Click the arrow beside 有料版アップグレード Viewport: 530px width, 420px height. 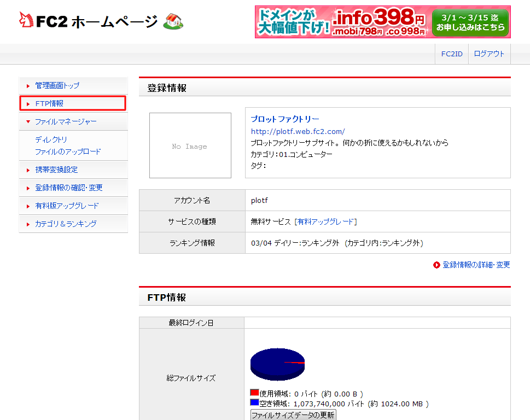point(28,206)
